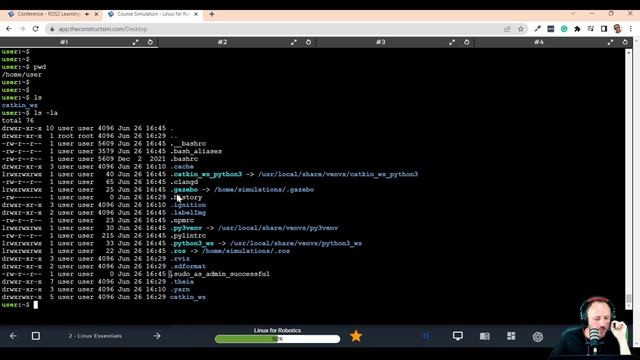Click the orange star rating icon
The width and height of the screenshot is (640, 360).
356,336
